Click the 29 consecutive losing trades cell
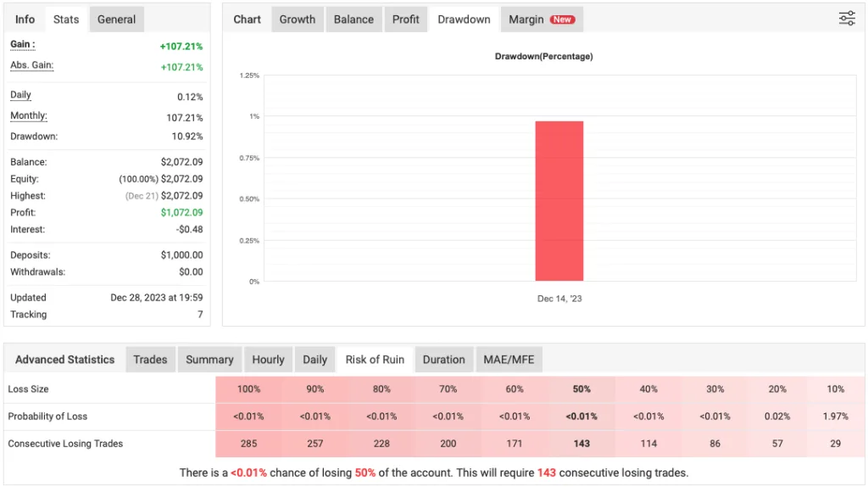Screen dimensions: 868x487 [835, 444]
